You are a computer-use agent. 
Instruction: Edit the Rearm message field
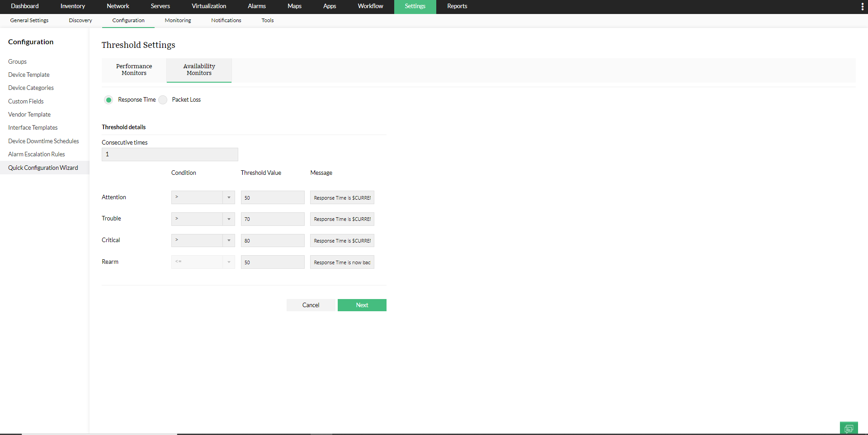pyautogui.click(x=342, y=262)
